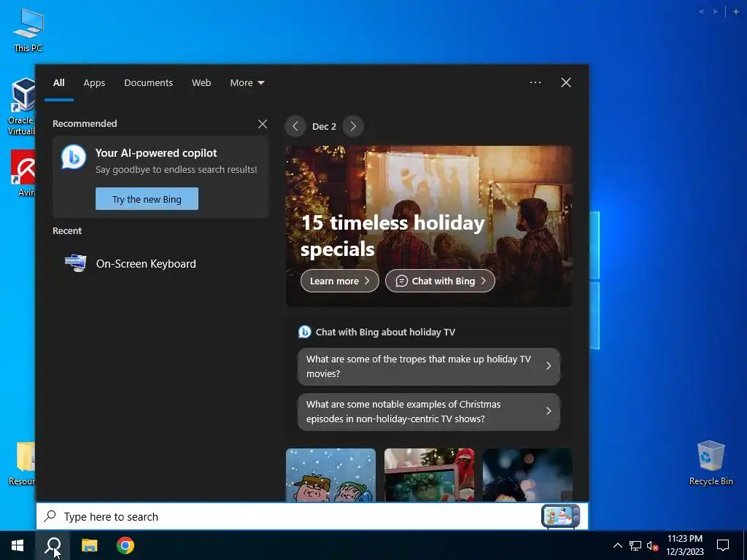Viewport: 747px width, 560px height.
Task: Click the snowman TV icon in search box
Action: 560,516
